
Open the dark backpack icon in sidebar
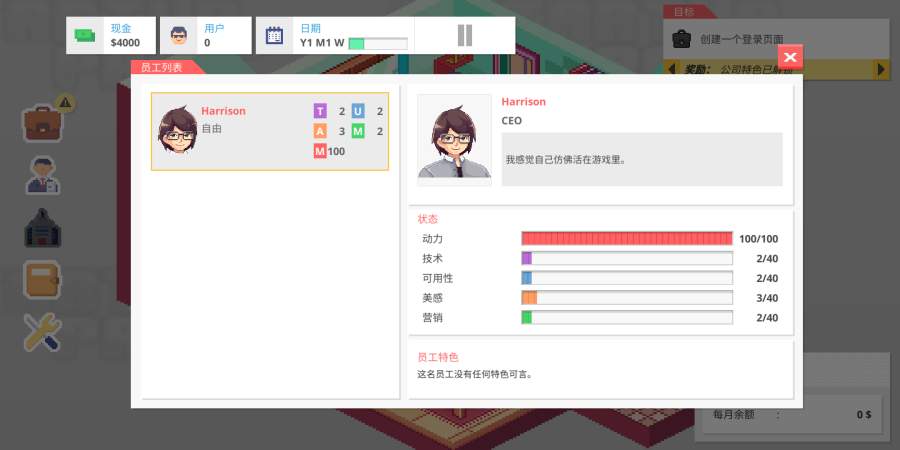click(42, 228)
